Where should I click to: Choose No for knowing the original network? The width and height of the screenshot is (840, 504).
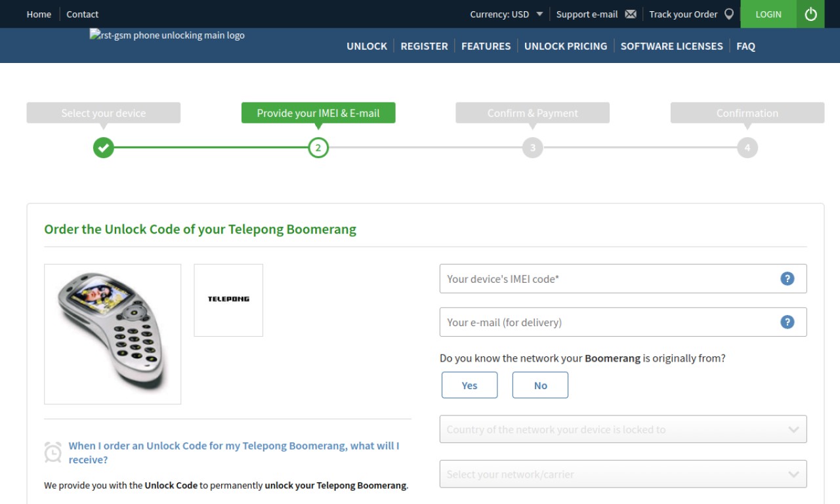point(540,385)
